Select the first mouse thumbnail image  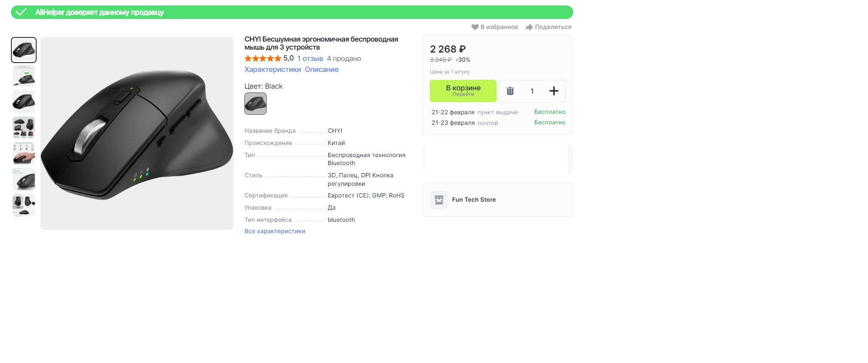point(24,50)
